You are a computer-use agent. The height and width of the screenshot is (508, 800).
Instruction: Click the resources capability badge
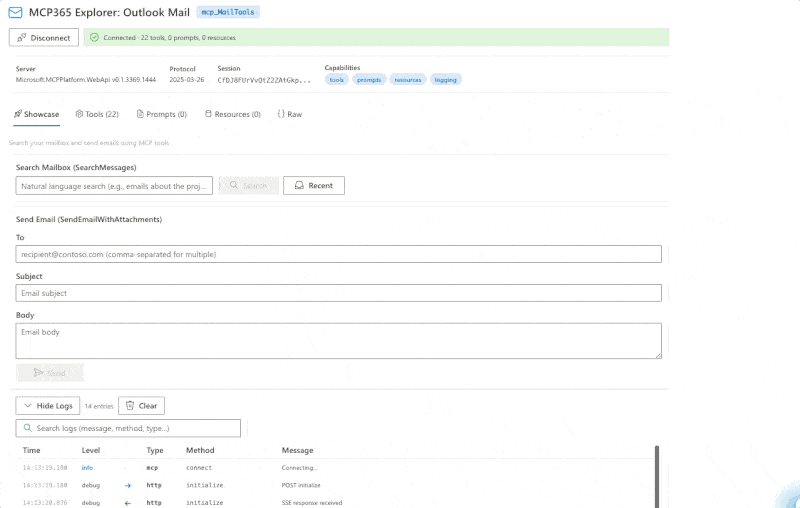408,80
